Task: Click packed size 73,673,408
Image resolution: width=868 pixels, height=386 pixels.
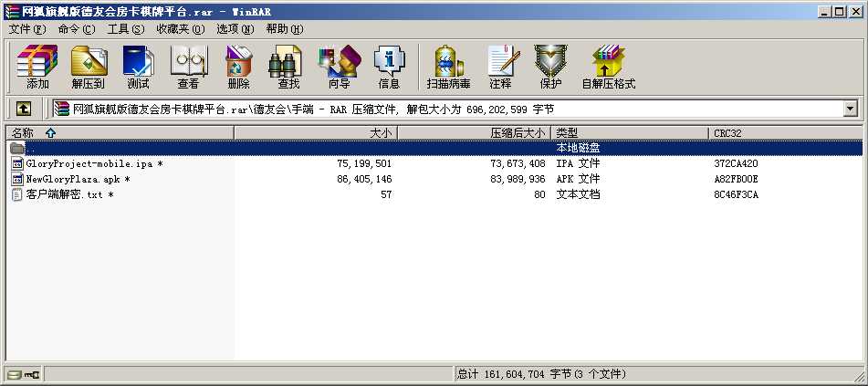Action: tap(518, 164)
